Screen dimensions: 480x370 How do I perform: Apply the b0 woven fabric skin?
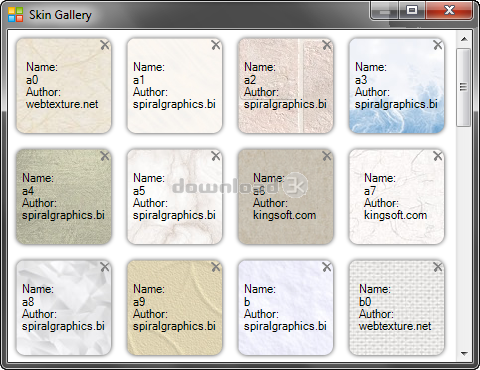397,308
